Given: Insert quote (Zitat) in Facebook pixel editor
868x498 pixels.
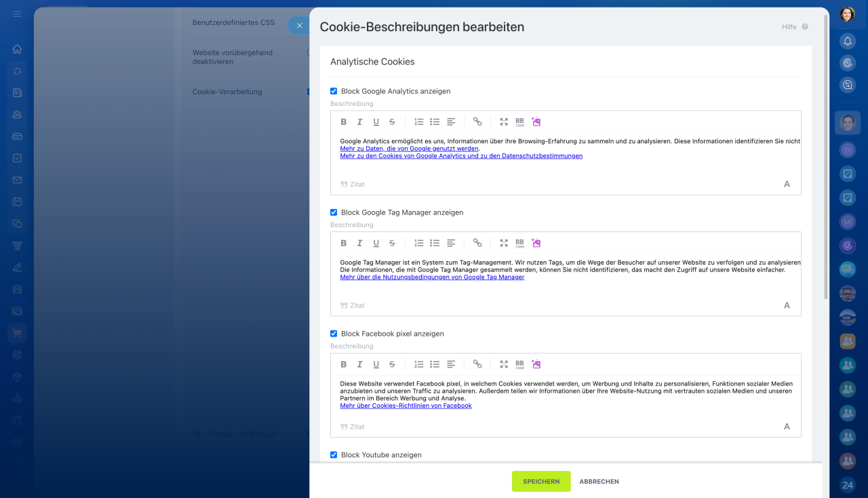Looking at the screenshot, I should (x=353, y=427).
